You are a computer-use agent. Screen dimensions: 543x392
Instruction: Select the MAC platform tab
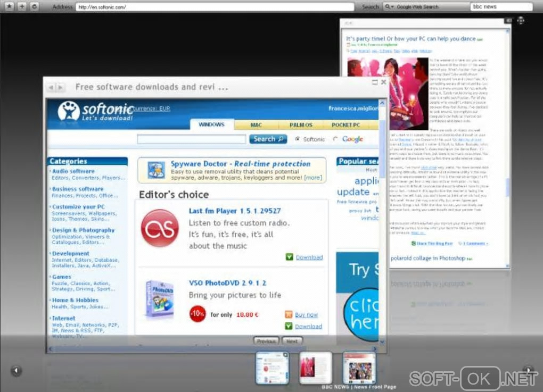pos(256,125)
